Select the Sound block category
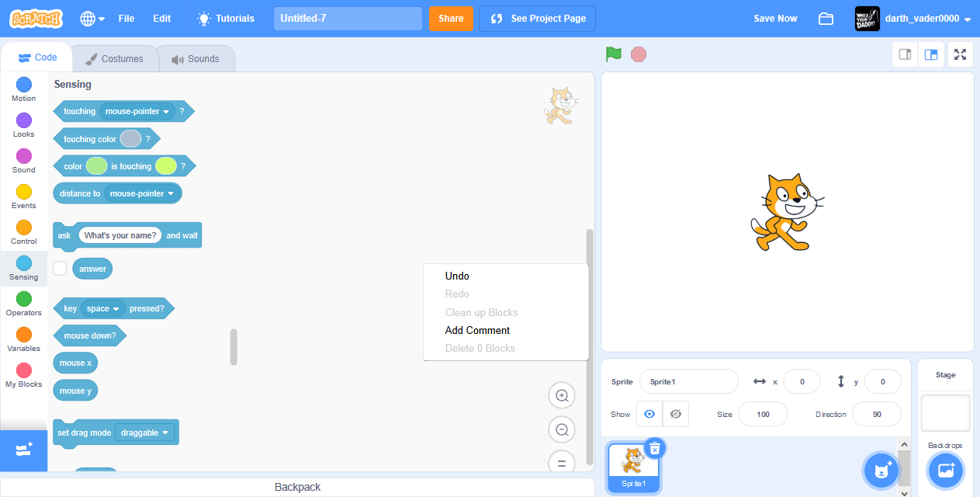980x497 pixels. point(24,161)
